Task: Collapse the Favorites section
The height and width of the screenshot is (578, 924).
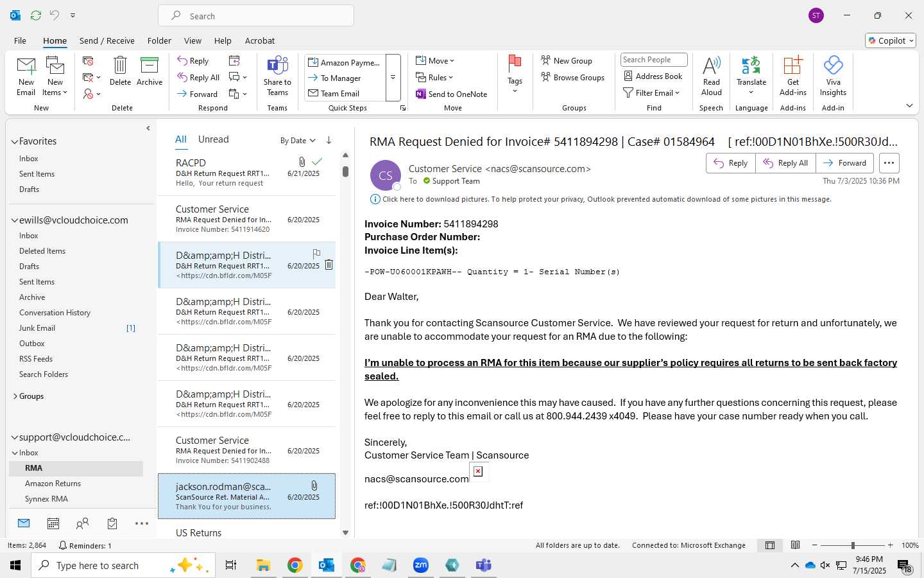Action: [14, 141]
